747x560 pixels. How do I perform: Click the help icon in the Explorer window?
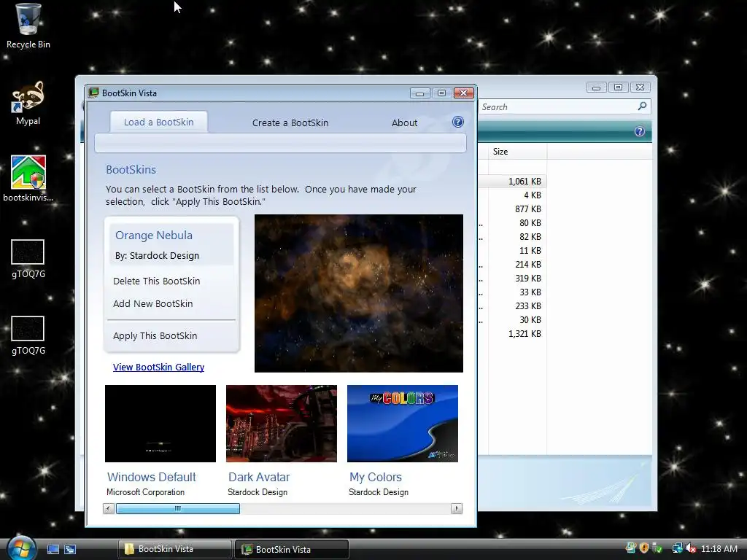(639, 131)
